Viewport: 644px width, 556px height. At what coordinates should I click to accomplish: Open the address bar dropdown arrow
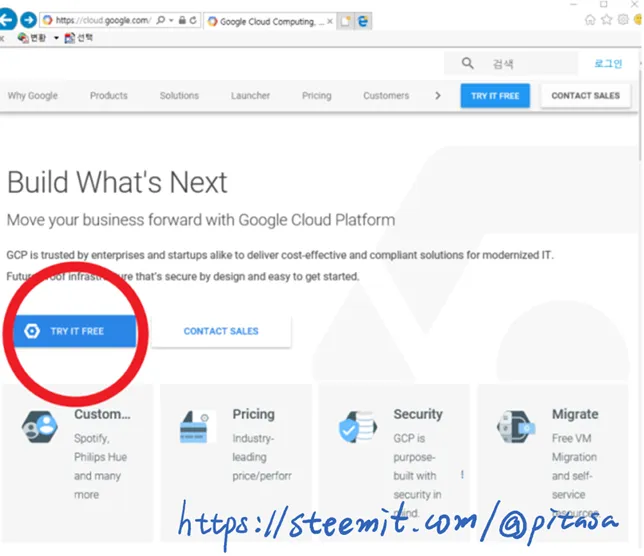coord(171,20)
